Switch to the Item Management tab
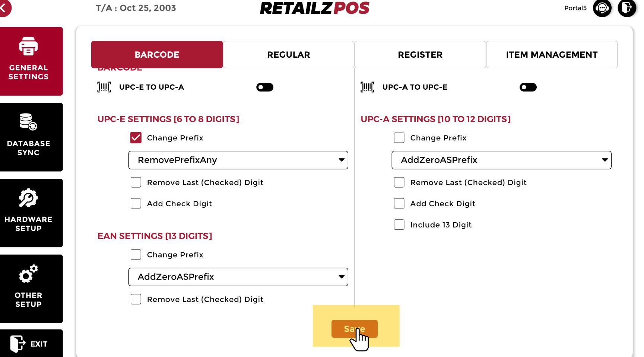 click(x=552, y=55)
